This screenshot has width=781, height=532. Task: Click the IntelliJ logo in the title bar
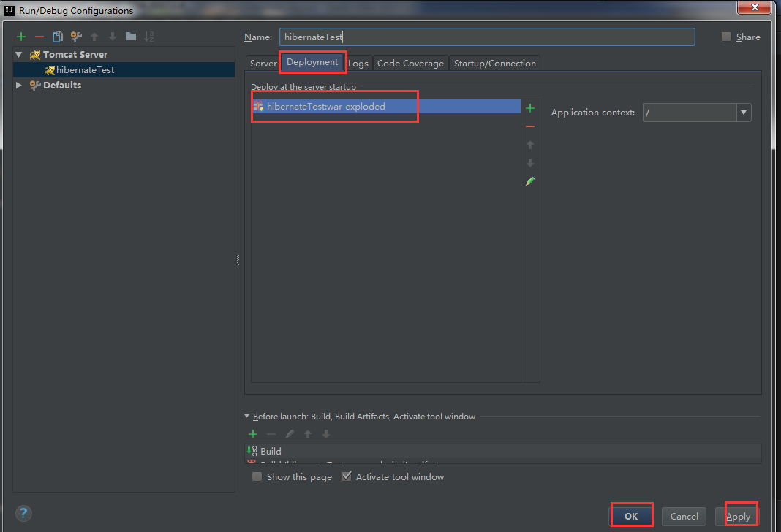pos(9,10)
